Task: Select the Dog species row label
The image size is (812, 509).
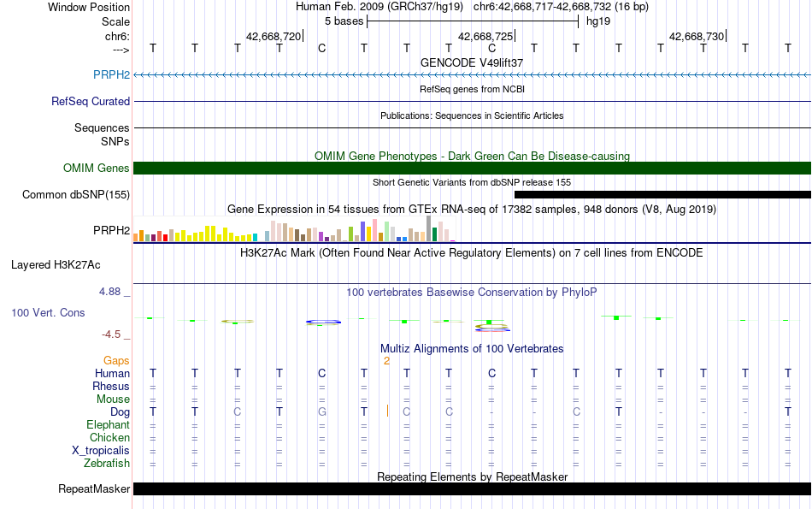Action: [121, 412]
